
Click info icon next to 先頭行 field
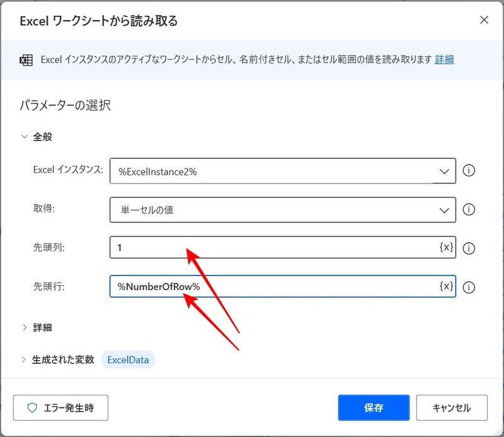coord(469,288)
